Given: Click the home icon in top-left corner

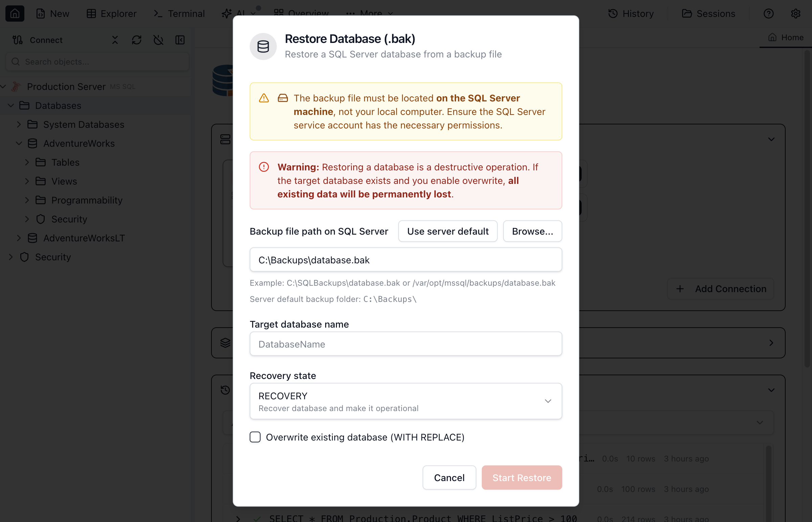Looking at the screenshot, I should point(15,14).
